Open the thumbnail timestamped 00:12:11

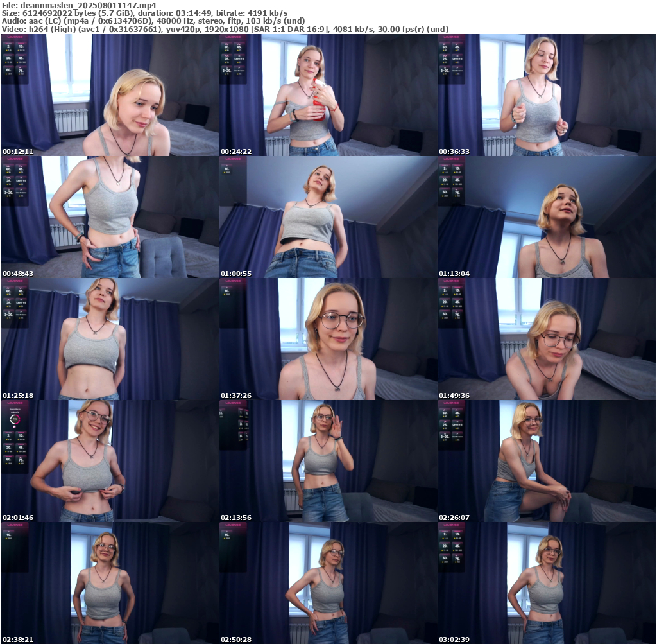pyautogui.click(x=110, y=95)
